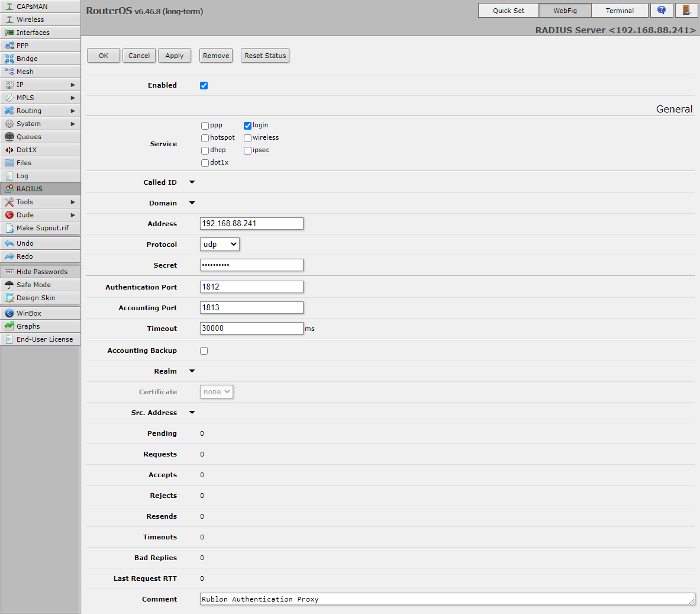
Task: Expand the Called ID field arrow
Action: coord(192,182)
